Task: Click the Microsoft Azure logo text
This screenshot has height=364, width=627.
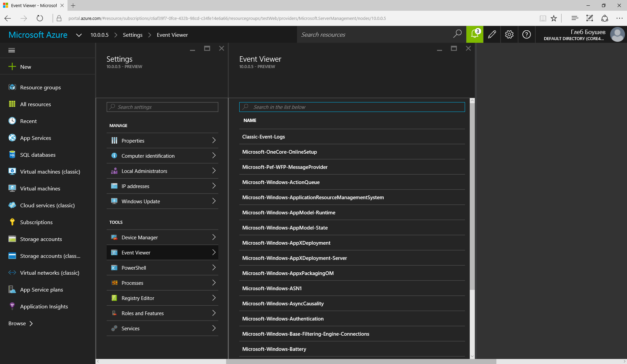Action: coord(38,35)
